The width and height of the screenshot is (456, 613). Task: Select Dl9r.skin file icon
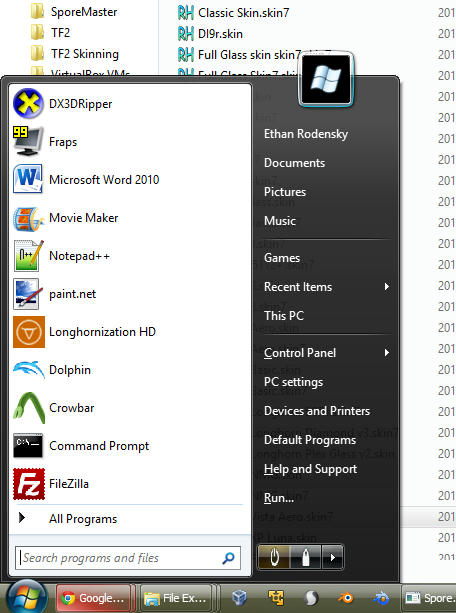[x=185, y=34]
